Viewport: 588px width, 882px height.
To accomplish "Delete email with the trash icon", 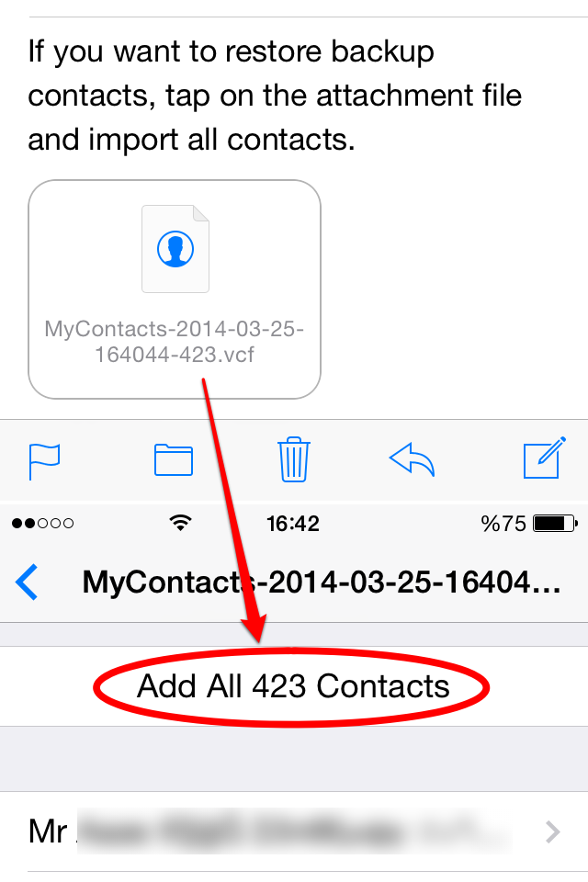I will [294, 459].
